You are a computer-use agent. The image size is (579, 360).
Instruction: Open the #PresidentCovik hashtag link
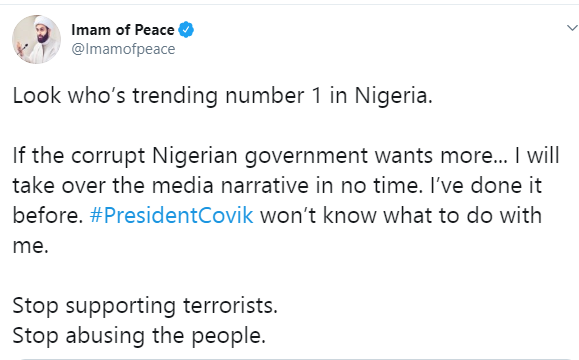pyautogui.click(x=171, y=216)
